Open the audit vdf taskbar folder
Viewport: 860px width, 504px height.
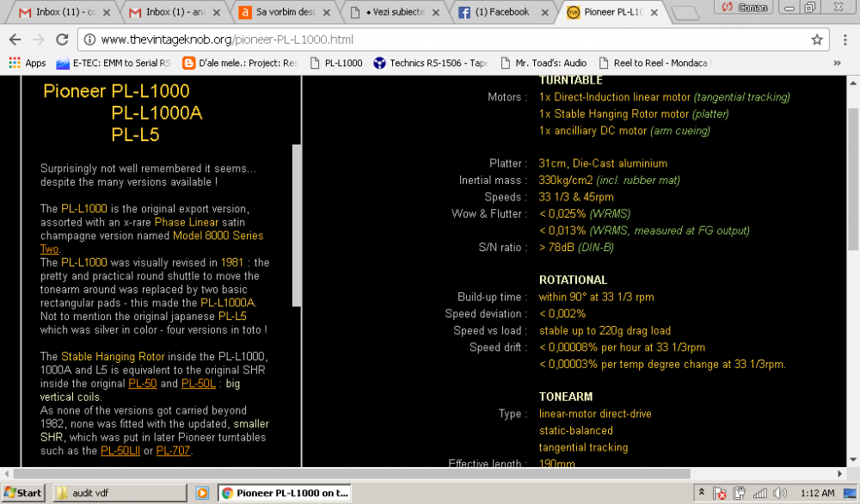pos(120,493)
